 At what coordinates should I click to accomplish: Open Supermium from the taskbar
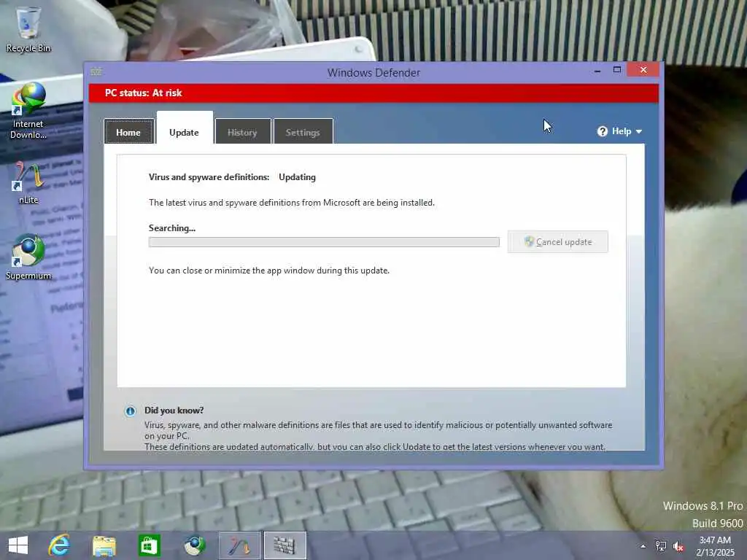point(194,545)
